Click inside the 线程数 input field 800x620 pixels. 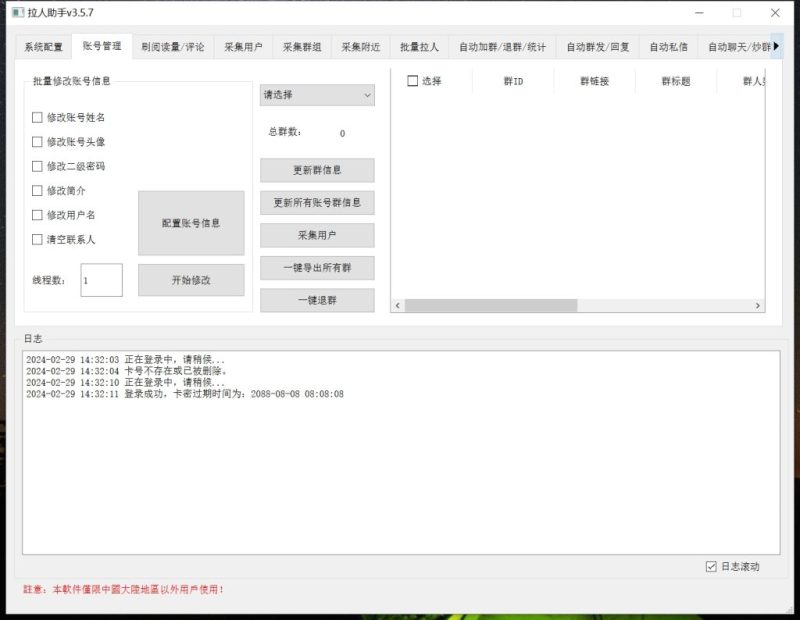(100, 280)
